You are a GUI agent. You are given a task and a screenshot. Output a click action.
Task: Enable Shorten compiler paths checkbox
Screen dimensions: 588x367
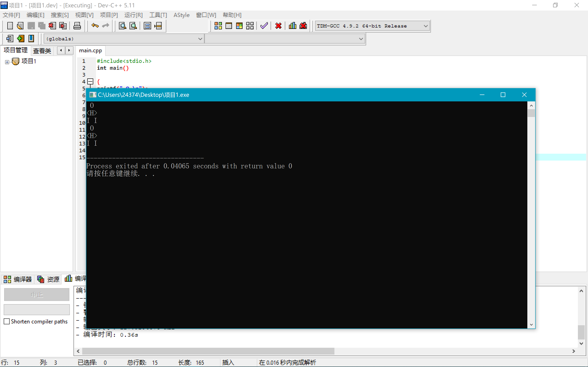coord(7,321)
